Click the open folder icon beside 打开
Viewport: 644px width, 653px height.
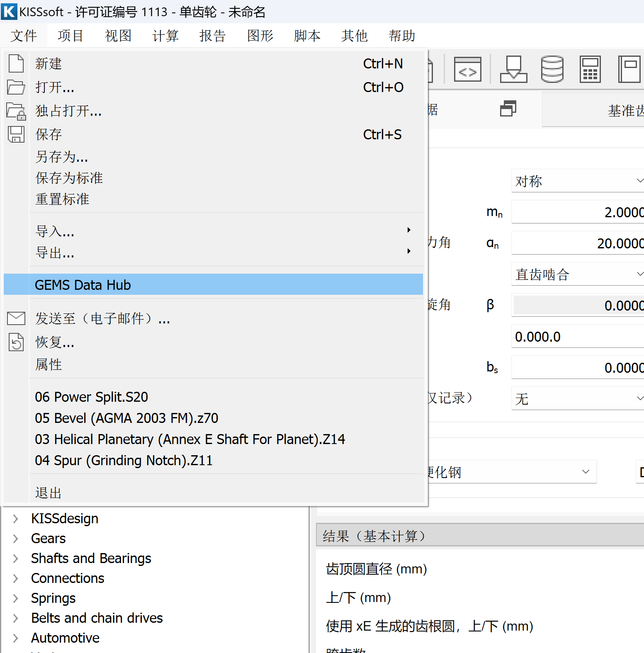(x=16, y=87)
